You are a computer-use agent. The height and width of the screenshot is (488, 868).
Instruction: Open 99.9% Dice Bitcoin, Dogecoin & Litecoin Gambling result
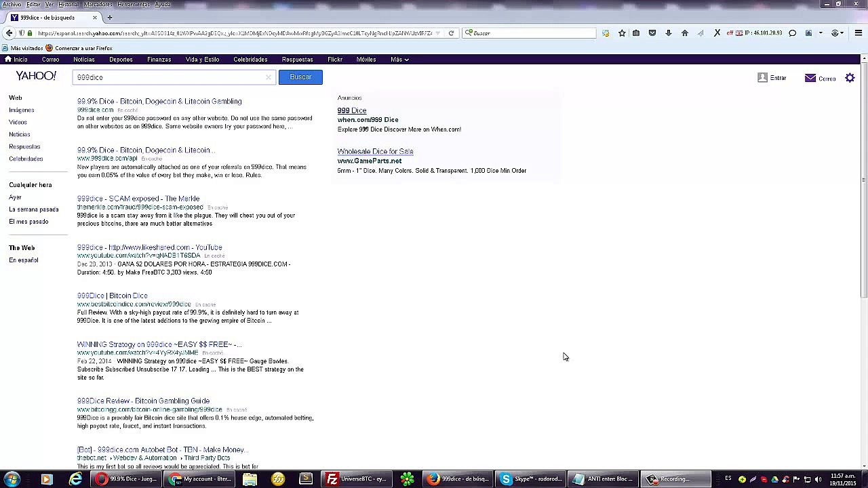point(159,102)
